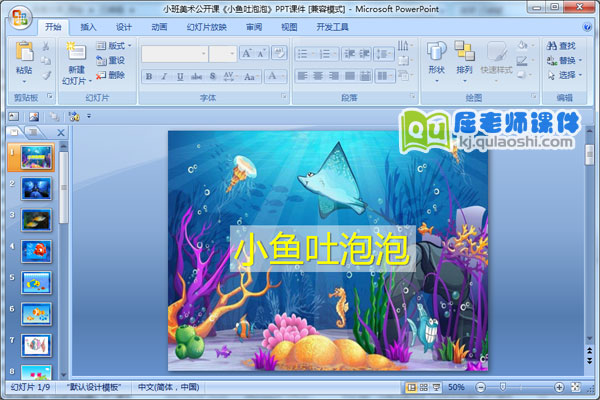Open the Office button menu

pyautogui.click(x=20, y=17)
